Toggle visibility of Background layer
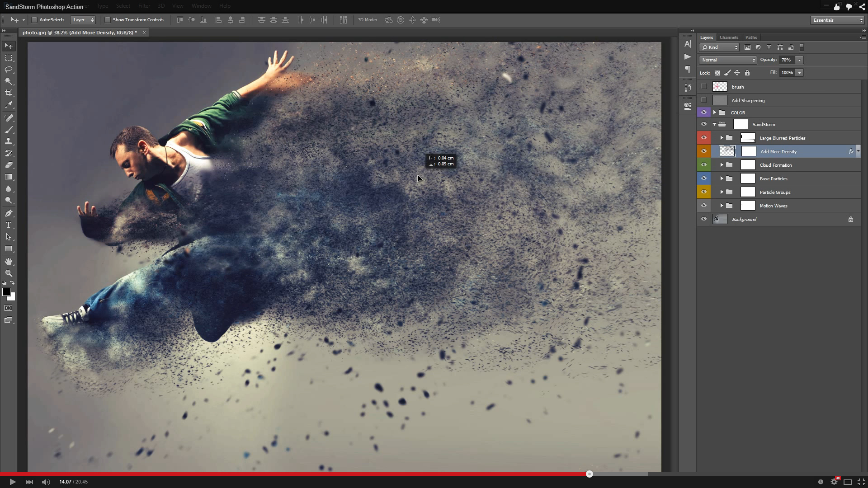This screenshot has height=488, width=868. point(703,219)
